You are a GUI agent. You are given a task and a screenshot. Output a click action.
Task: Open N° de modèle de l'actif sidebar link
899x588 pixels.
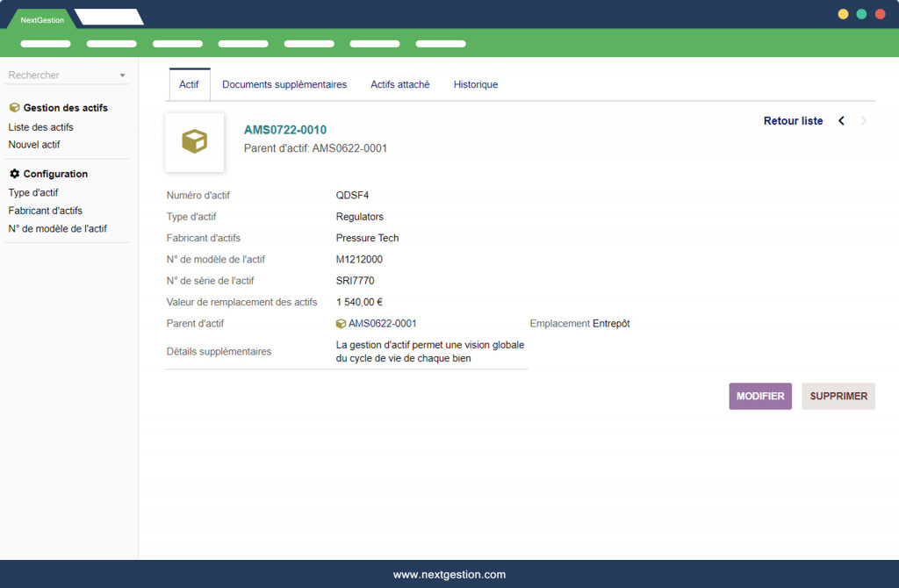pos(57,229)
